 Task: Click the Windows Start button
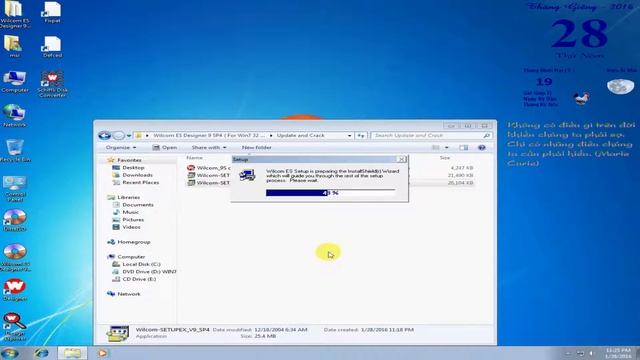click(10, 353)
